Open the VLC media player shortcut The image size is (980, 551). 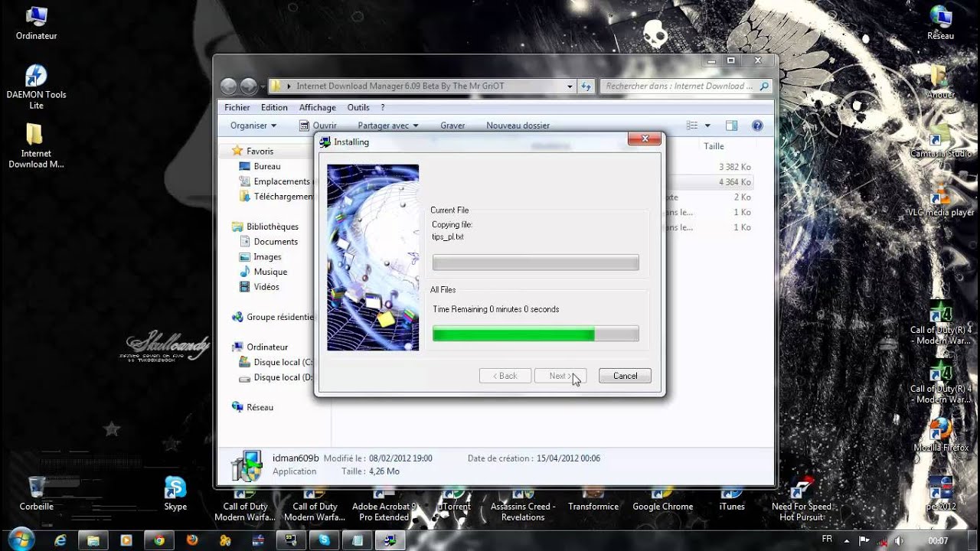pos(940,201)
